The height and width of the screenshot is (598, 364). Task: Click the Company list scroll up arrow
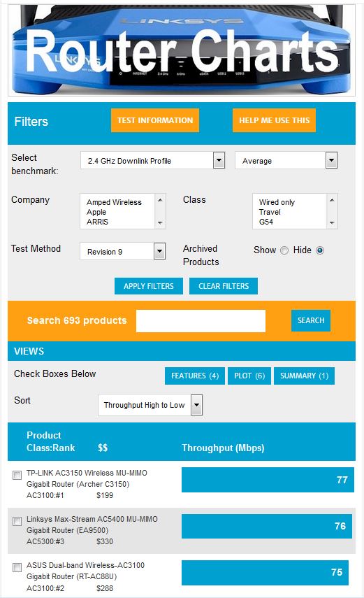point(160,200)
